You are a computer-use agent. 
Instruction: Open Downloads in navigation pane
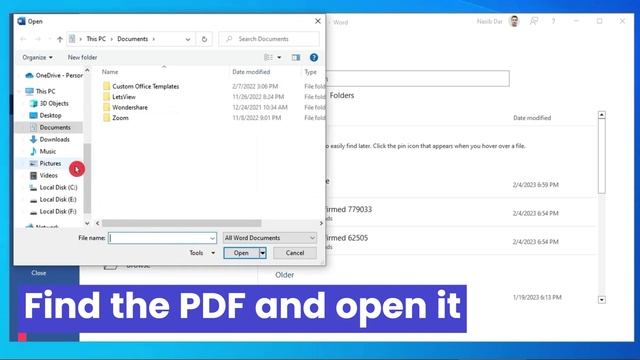point(50,139)
